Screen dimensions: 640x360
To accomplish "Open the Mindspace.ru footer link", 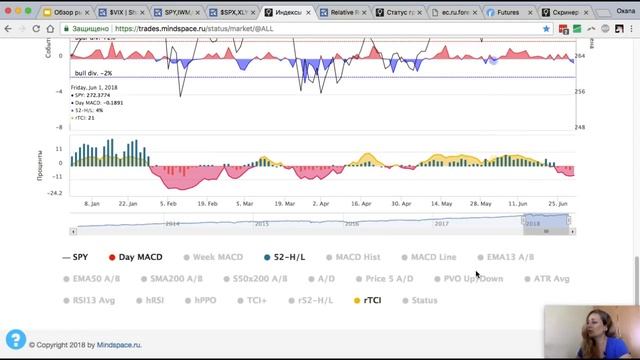I will [119, 345].
